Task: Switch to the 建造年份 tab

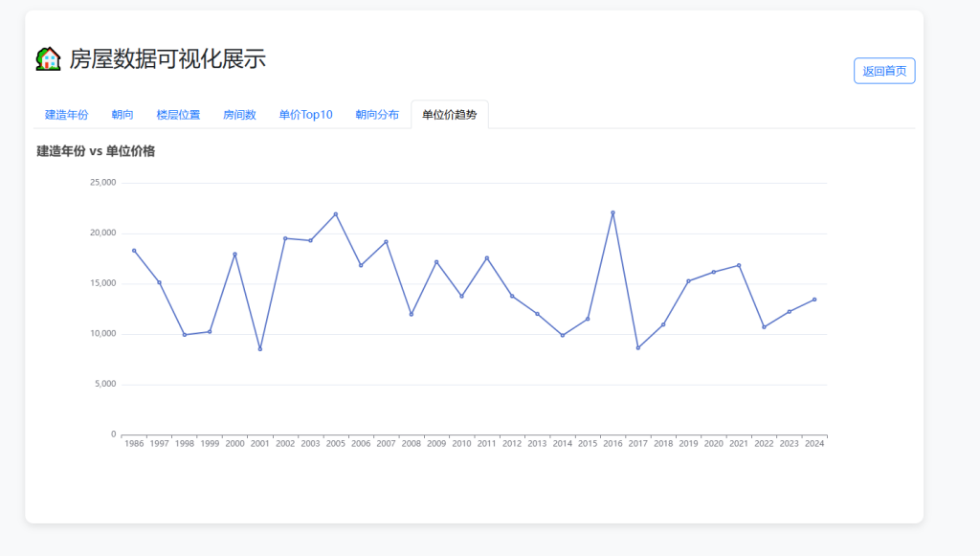Action: [x=66, y=115]
